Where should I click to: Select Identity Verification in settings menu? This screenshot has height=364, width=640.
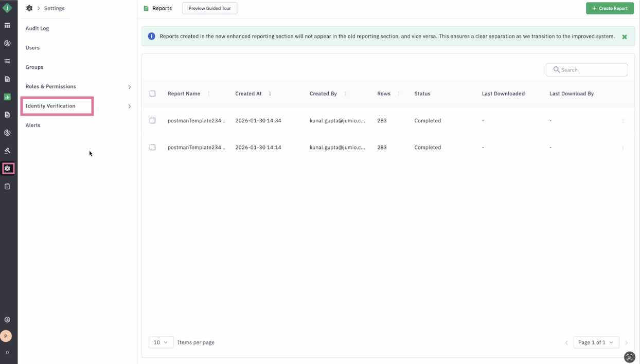pos(50,106)
